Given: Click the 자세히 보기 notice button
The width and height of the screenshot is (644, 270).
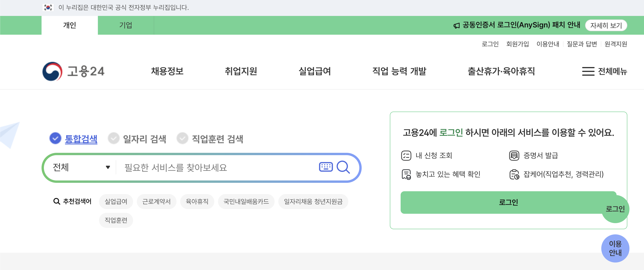Looking at the screenshot, I should tap(606, 25).
